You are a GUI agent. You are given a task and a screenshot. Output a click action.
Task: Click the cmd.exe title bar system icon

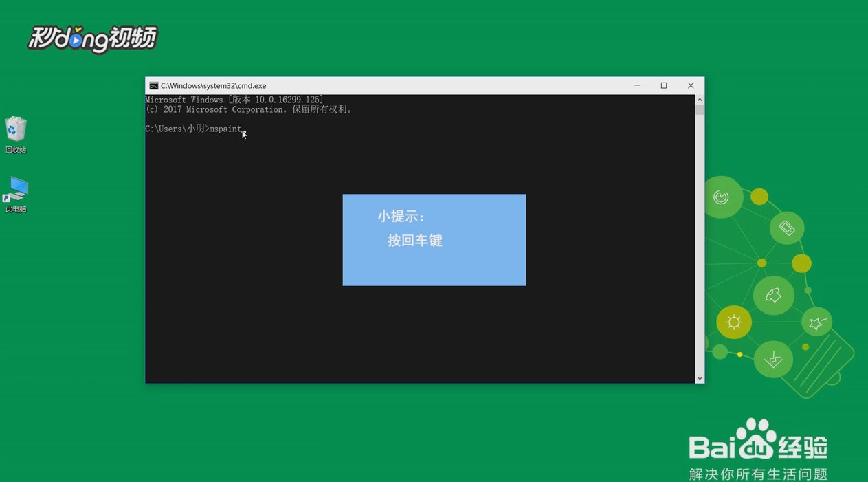(154, 86)
